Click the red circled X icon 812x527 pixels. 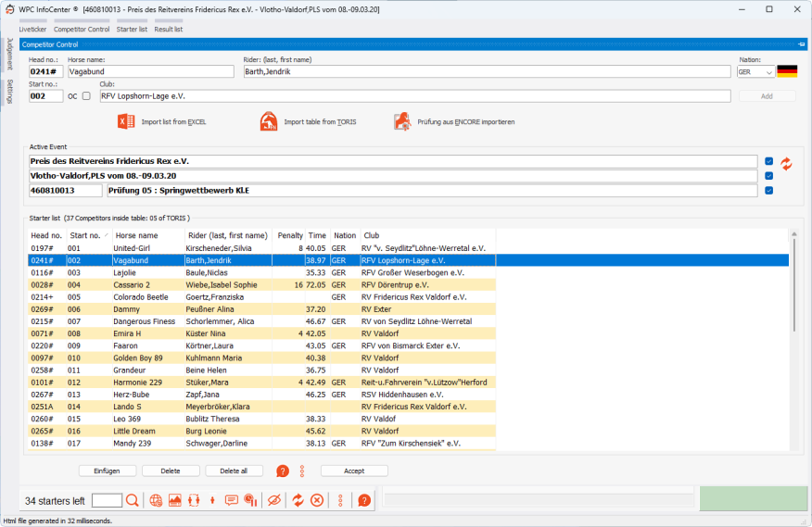[x=317, y=500]
